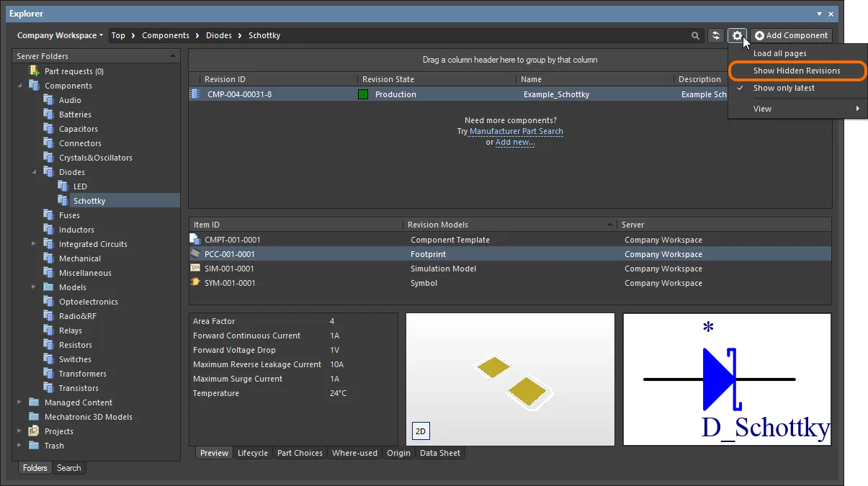Click the Inductors folder icon
This screenshot has height=486, width=868.
tap(48, 230)
